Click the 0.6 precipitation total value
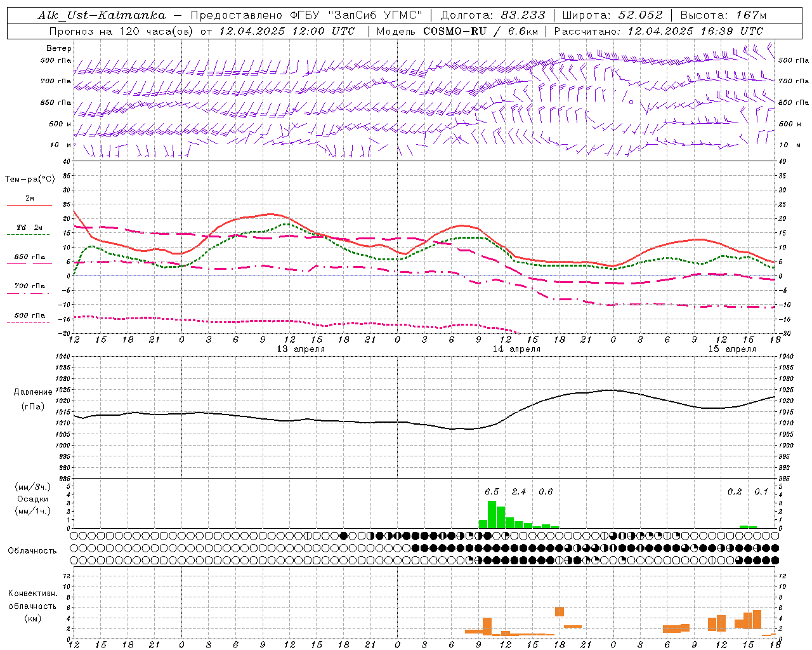This screenshot has width=812, height=650. 546,491
